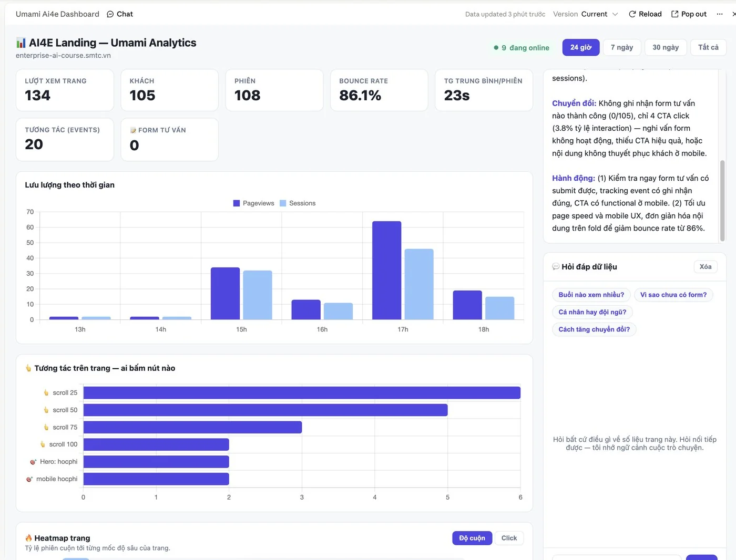
Task: Click the scroll 50 horizontal bar
Action: point(265,410)
